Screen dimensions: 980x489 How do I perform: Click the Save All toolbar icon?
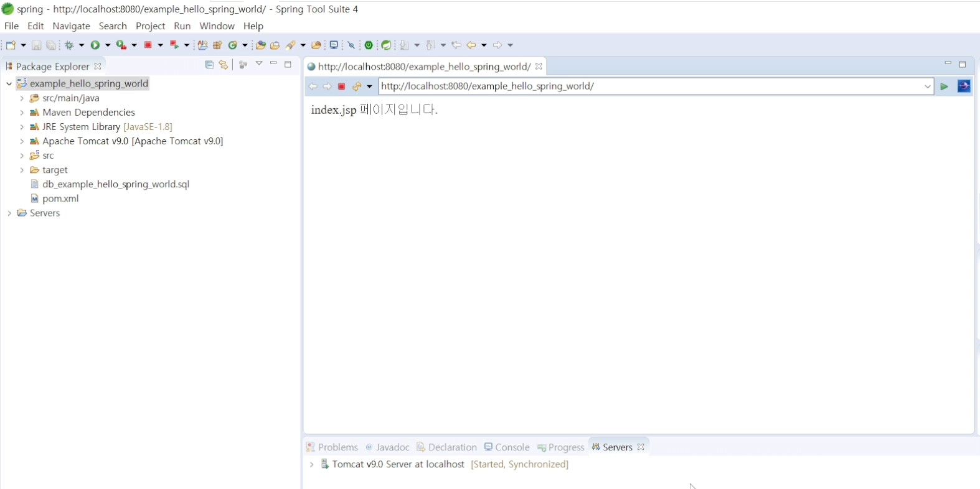click(51, 45)
